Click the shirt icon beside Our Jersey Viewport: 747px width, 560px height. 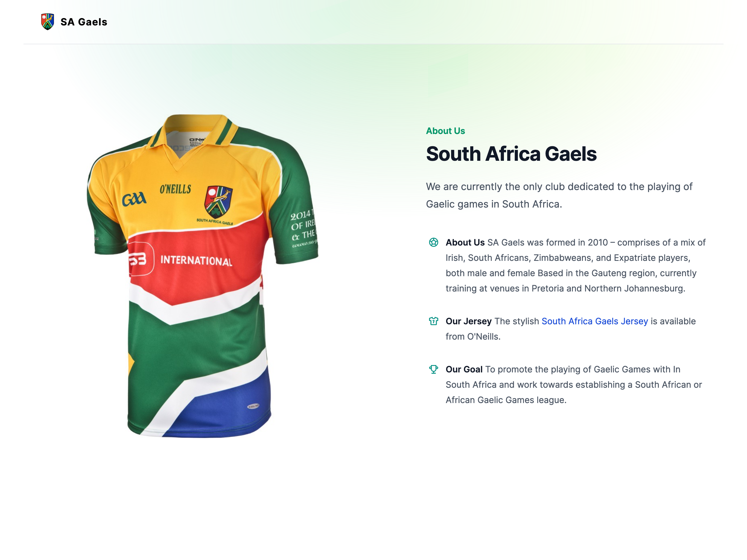pyautogui.click(x=434, y=321)
